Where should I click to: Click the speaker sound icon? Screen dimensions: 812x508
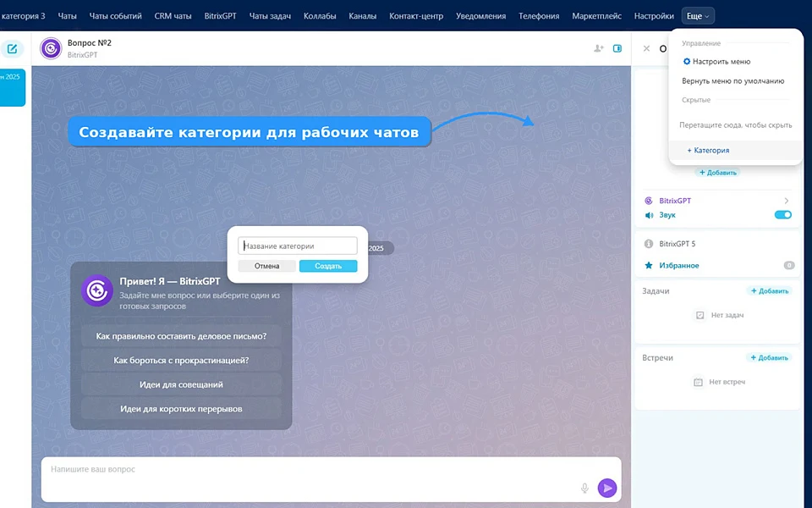coord(649,215)
